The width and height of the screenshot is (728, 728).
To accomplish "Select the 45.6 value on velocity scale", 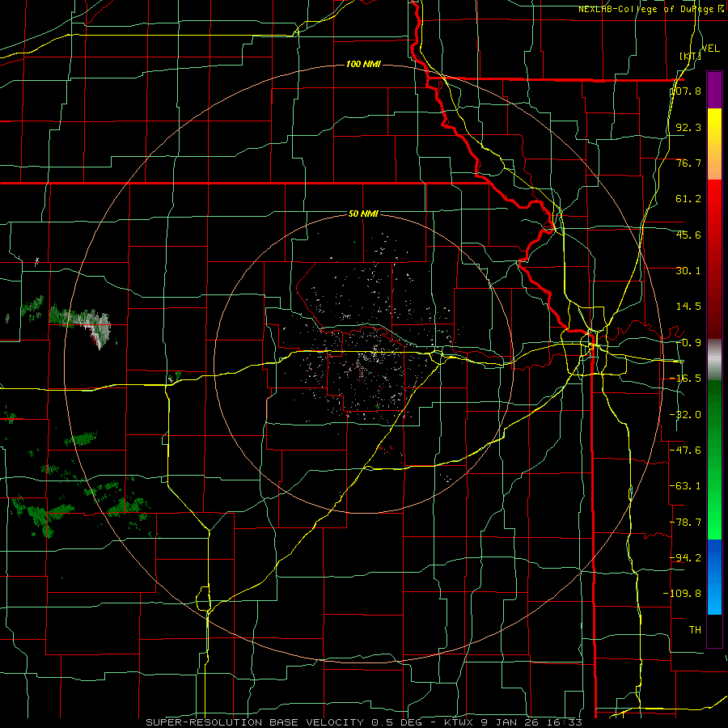I will click(688, 235).
